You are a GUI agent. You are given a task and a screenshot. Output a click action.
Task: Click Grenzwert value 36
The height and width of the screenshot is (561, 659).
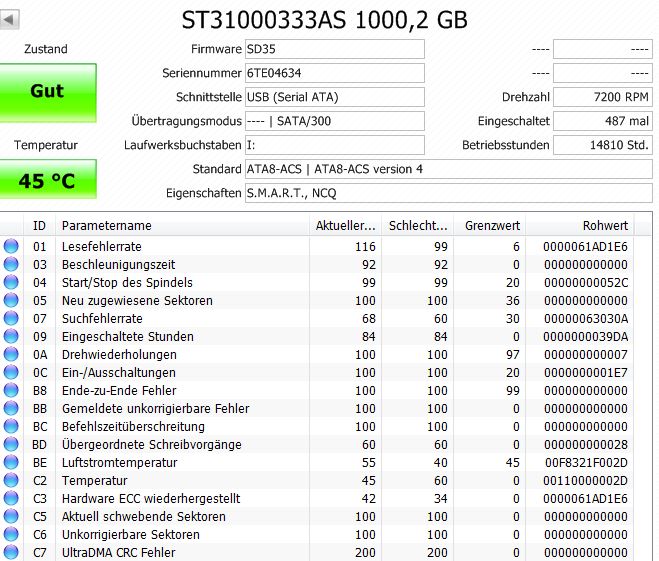coord(512,300)
